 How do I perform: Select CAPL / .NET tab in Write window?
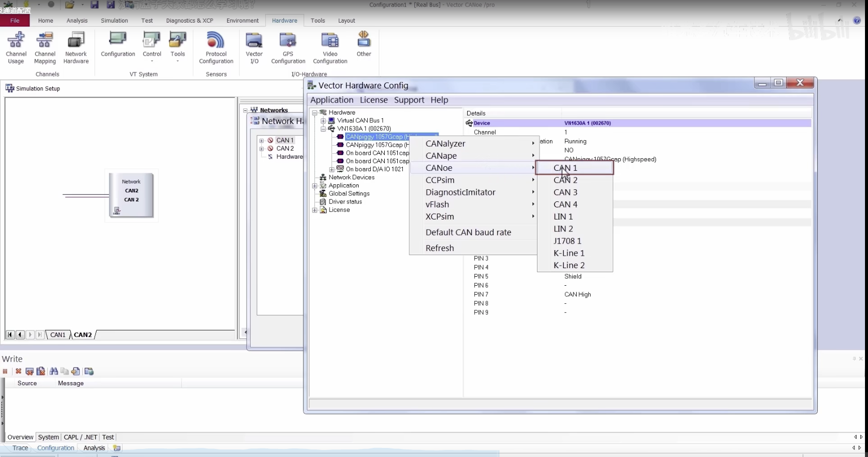click(80, 437)
